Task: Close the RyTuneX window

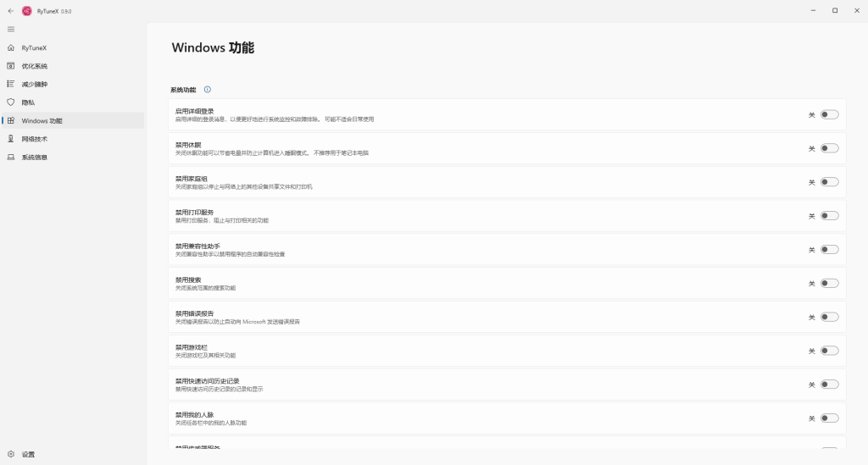Action: click(856, 10)
